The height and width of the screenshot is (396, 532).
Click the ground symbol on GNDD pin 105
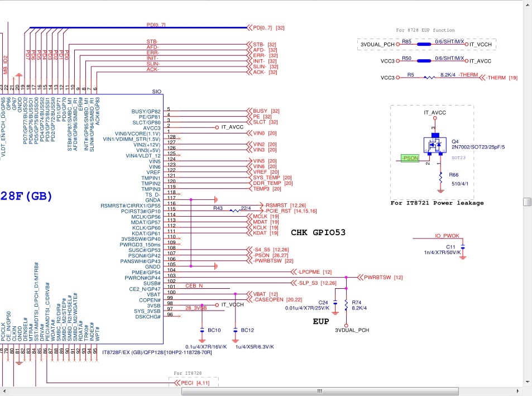216,266
